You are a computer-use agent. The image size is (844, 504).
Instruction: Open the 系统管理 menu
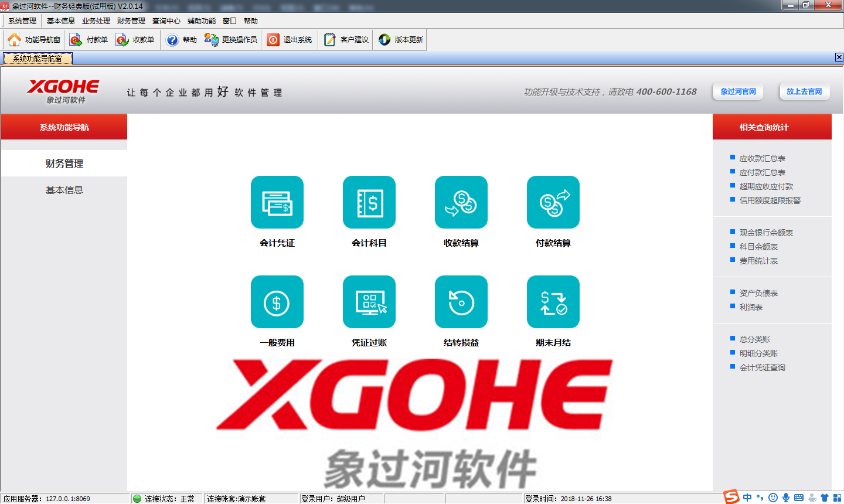coord(22,21)
